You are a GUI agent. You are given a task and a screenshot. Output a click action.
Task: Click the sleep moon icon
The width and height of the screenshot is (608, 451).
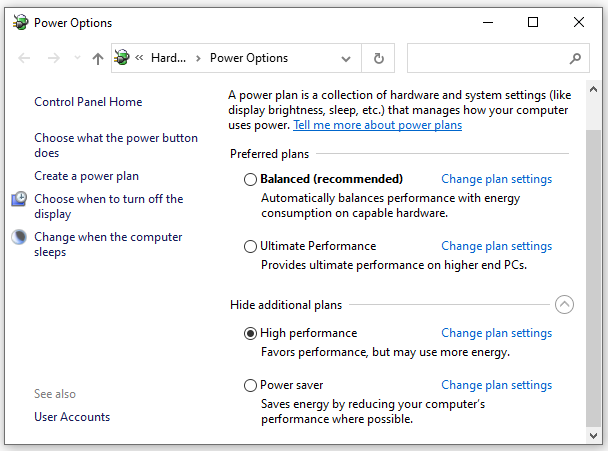(x=19, y=237)
